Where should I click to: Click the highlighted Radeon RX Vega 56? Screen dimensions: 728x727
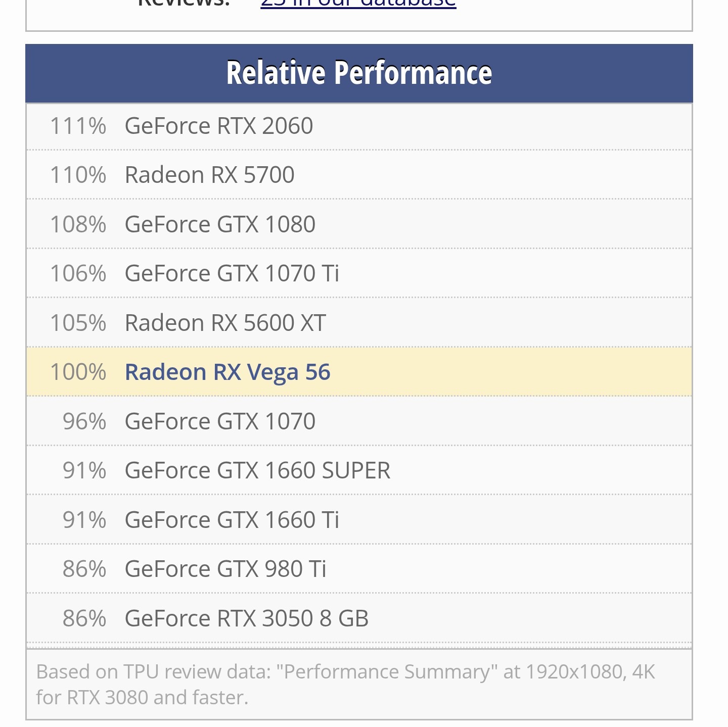[x=227, y=372]
